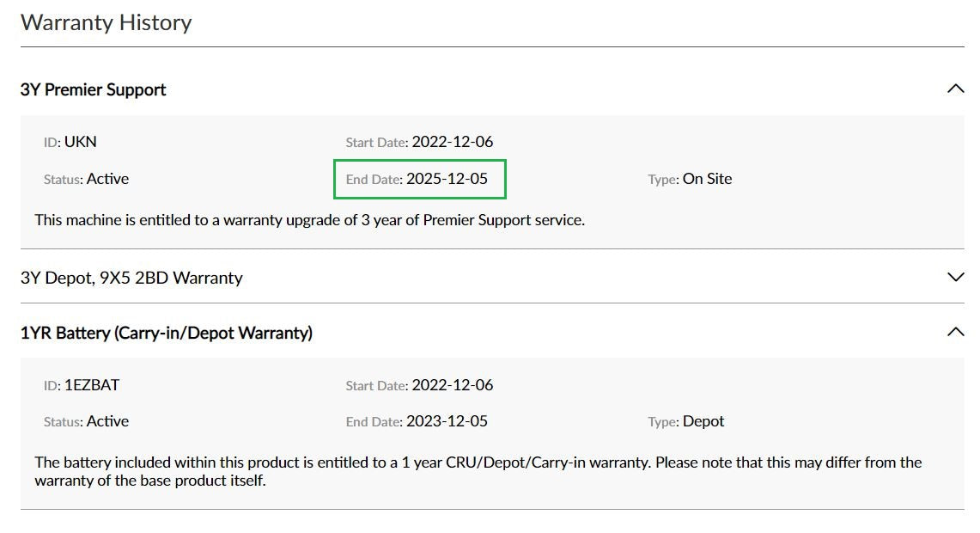Select the battery warranty ID '1EZBAT'
The width and height of the screenshot is (980, 533).
point(92,385)
